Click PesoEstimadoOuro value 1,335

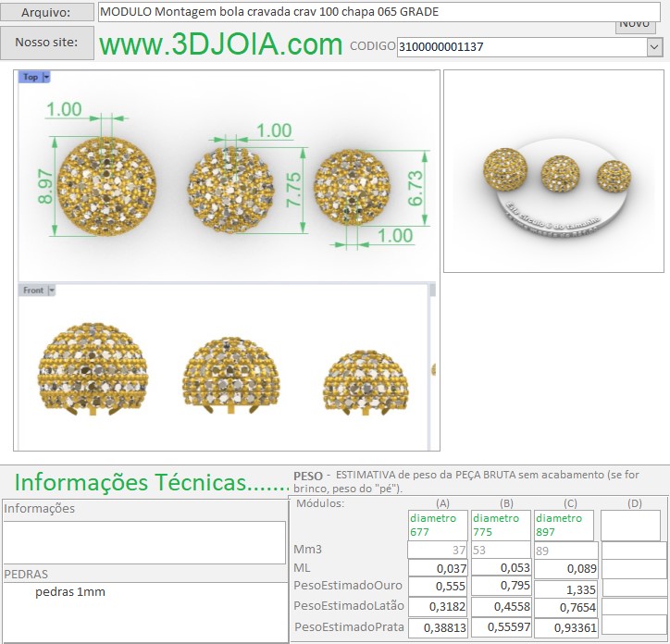pyautogui.click(x=565, y=589)
